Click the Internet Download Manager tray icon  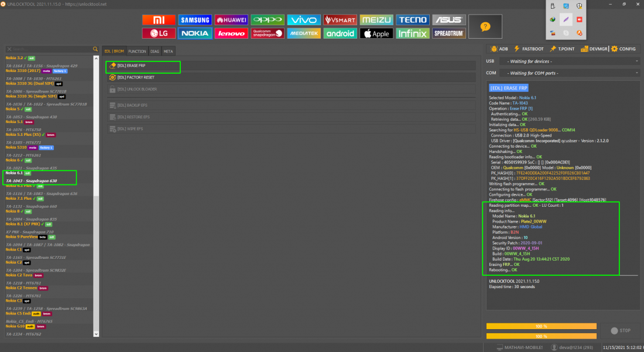point(553,19)
